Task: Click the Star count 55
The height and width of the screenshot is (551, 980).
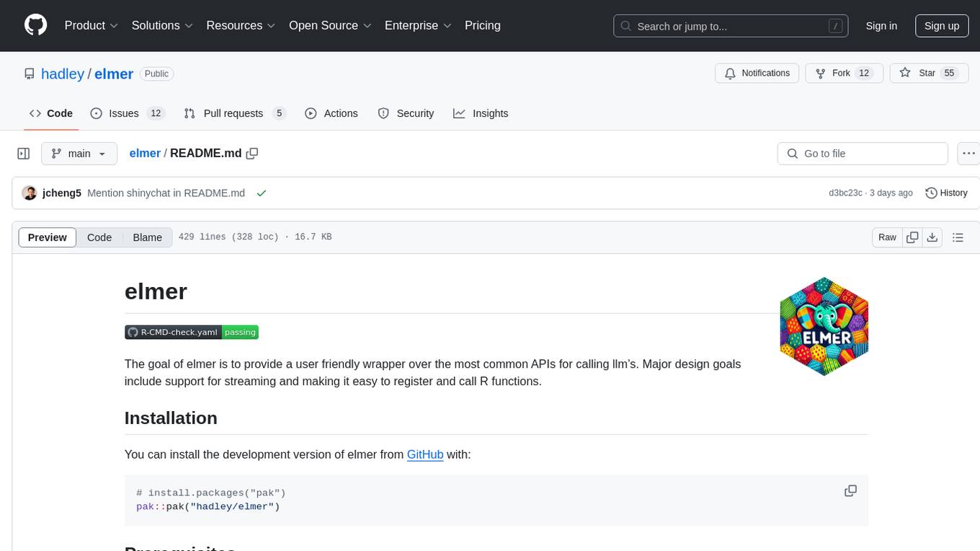Action: click(x=949, y=74)
